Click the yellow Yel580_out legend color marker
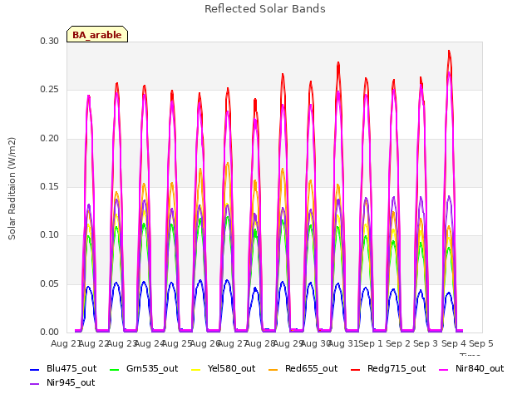Image resolution: width=532 pixels, height=399 pixels. (196, 369)
